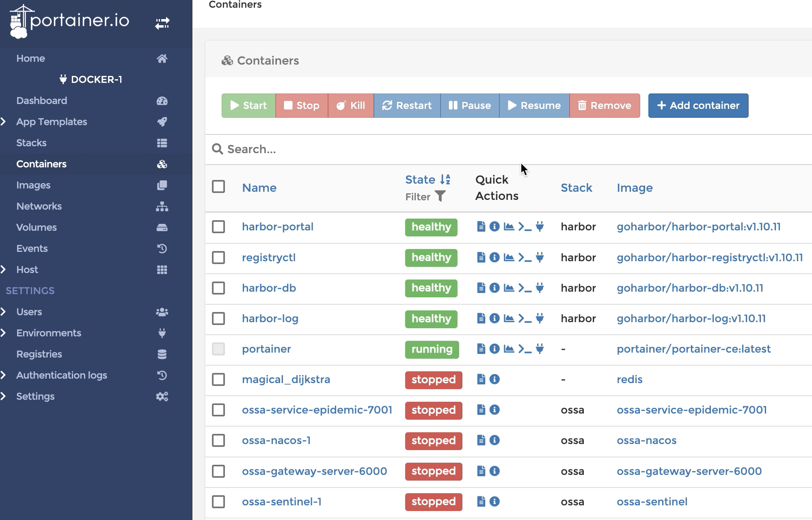Open Registries in the sidebar
Viewport: 812px width, 520px height.
(96, 354)
